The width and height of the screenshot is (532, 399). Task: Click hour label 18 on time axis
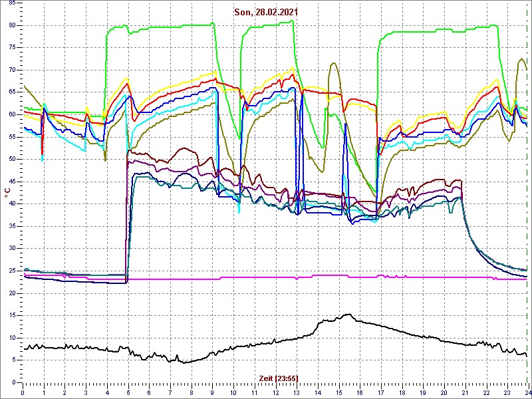click(x=402, y=392)
